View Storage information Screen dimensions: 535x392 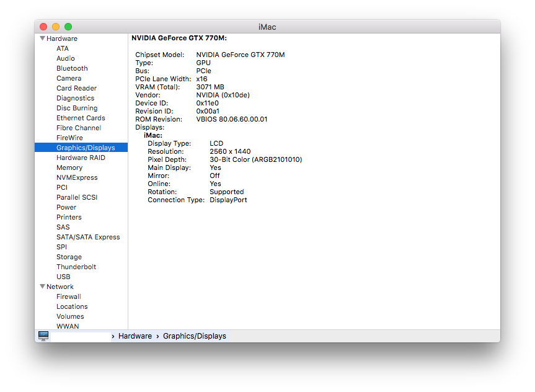coord(69,256)
